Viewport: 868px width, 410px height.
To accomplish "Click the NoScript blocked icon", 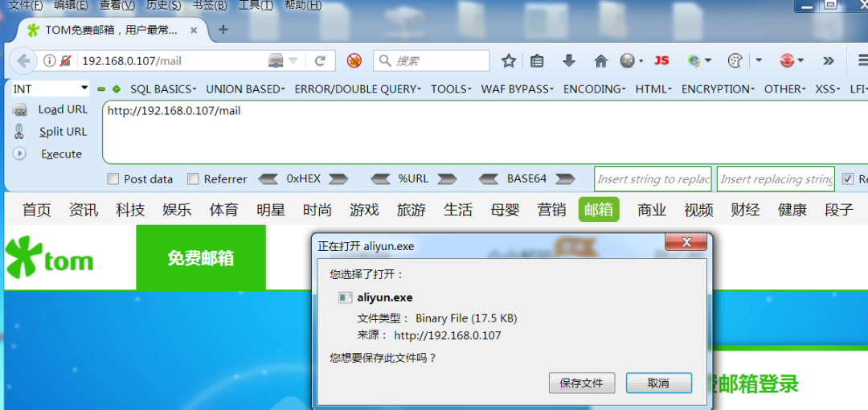I will (354, 61).
